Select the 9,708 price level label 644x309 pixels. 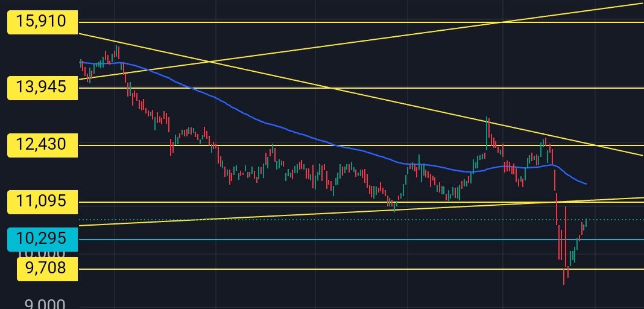(x=47, y=269)
